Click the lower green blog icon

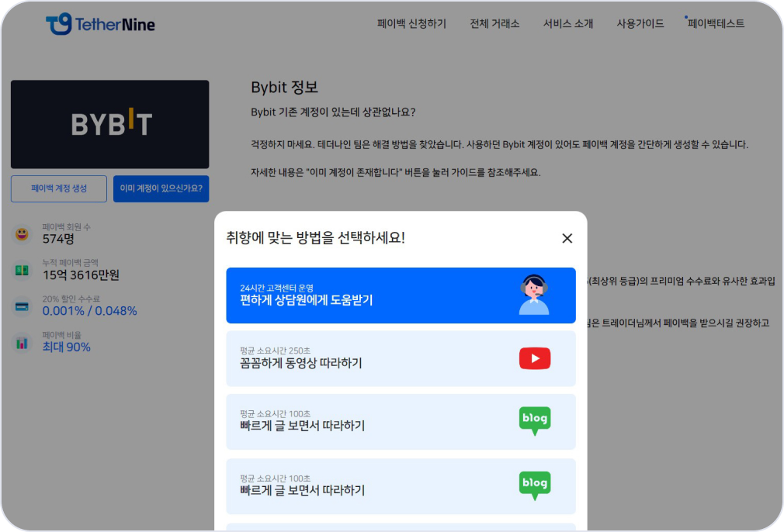click(x=534, y=485)
